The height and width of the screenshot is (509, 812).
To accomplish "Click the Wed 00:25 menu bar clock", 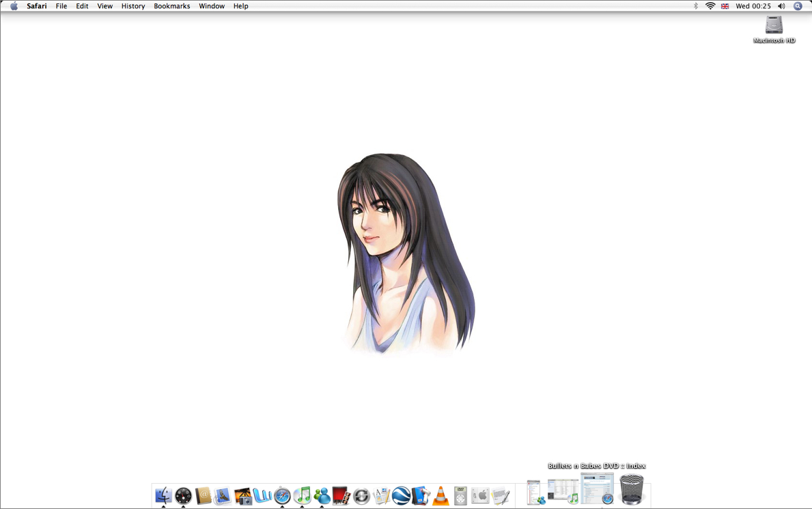I will (753, 6).
